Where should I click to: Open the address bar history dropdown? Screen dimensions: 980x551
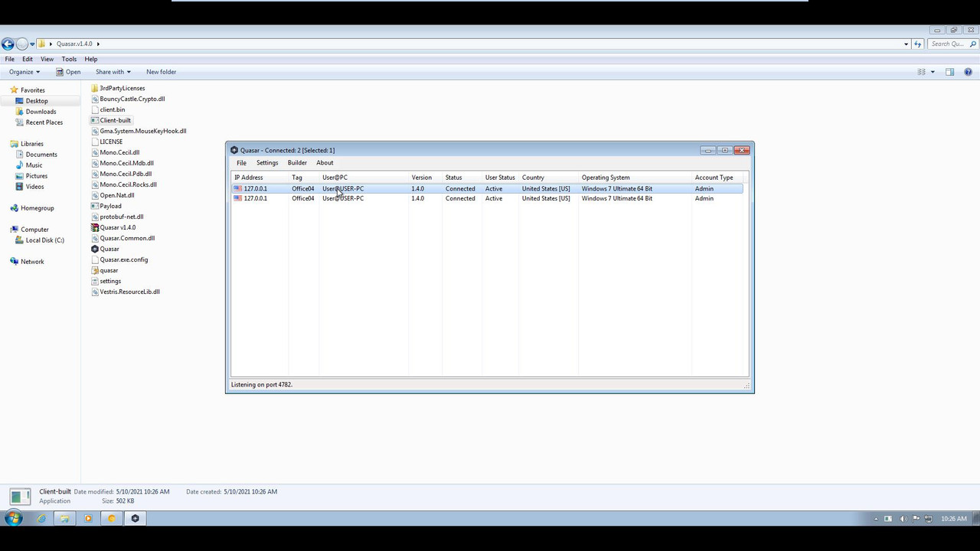coord(906,44)
